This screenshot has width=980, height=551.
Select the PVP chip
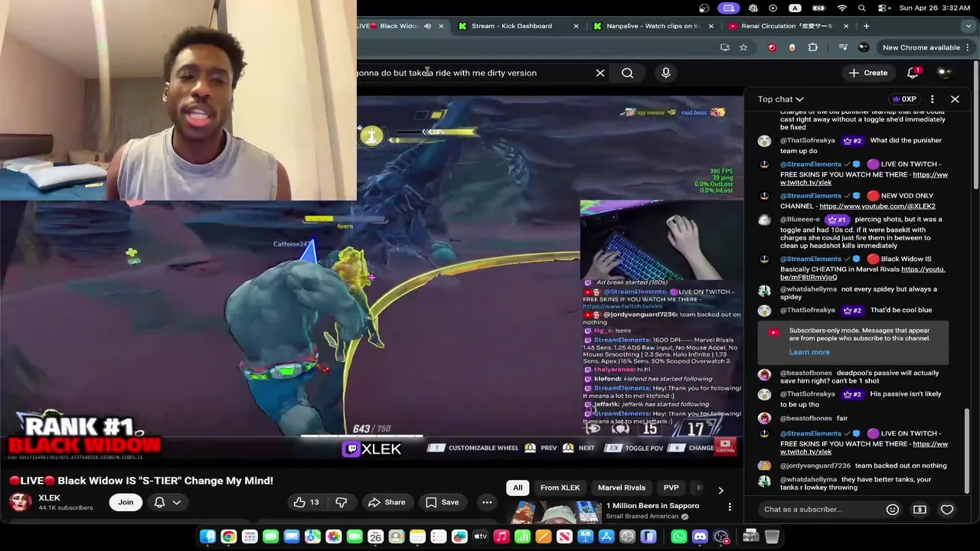pos(671,487)
